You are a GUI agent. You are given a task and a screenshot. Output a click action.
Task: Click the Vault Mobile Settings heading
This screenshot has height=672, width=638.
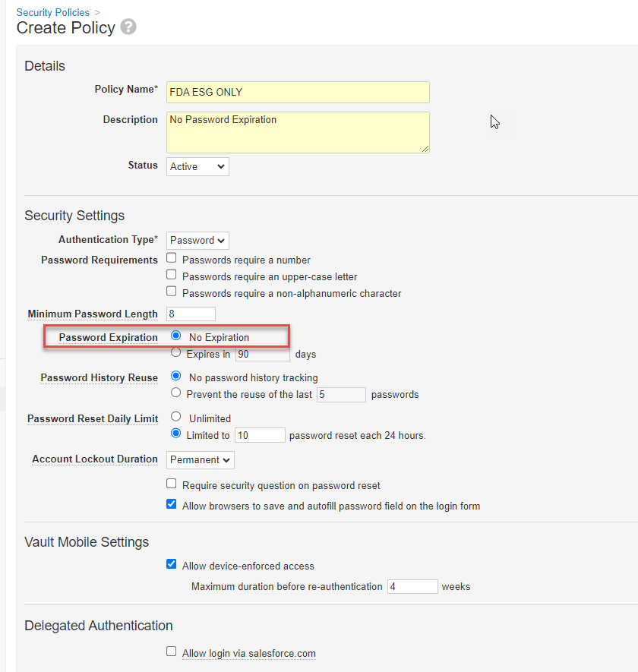coord(87,542)
